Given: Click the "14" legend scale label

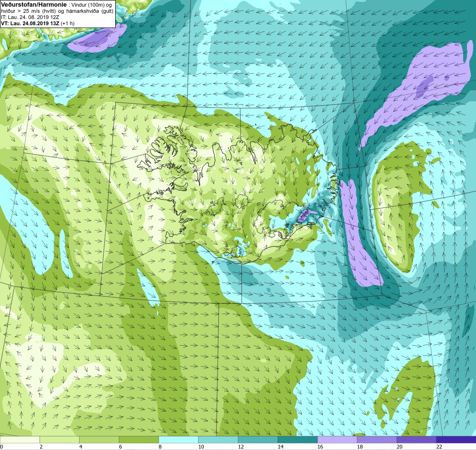Looking at the screenshot, I should coord(280,447).
